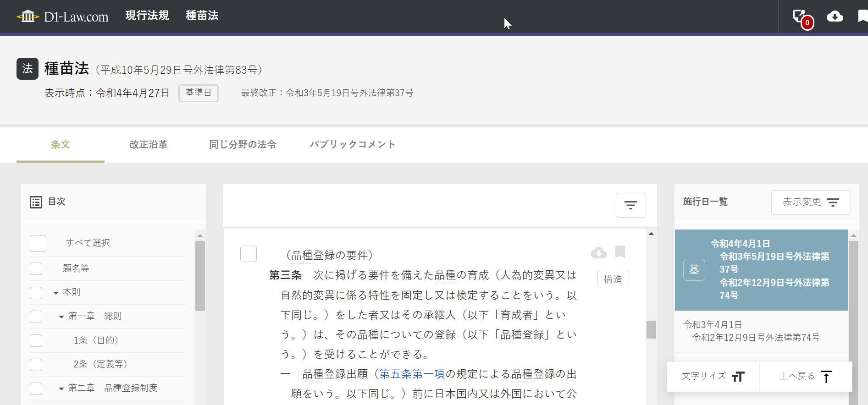Download Article 3 using its cloud icon
Image resolution: width=868 pixels, height=405 pixels.
598,252
